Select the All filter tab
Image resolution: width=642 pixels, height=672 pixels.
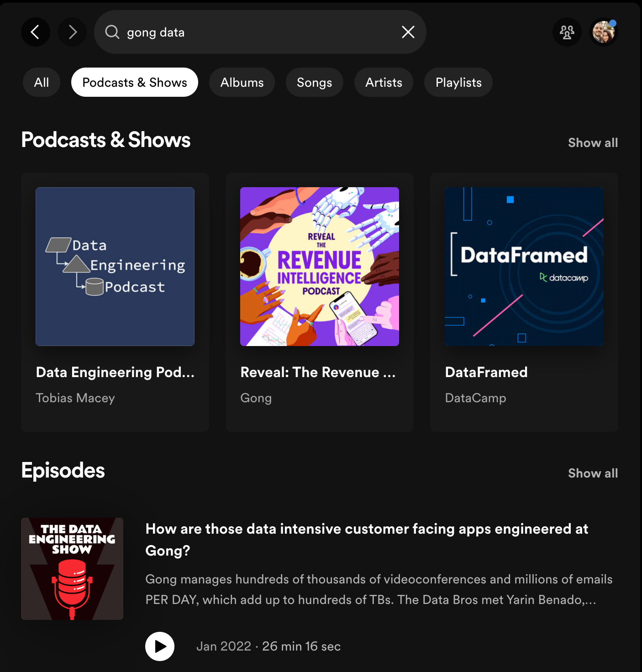tap(42, 82)
